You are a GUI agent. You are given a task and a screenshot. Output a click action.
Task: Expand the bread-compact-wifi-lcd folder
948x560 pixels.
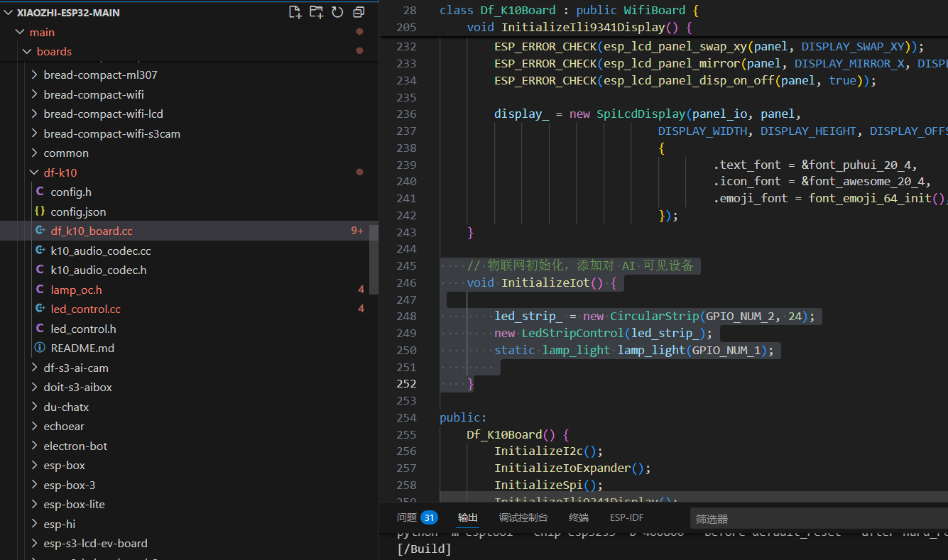(36, 114)
